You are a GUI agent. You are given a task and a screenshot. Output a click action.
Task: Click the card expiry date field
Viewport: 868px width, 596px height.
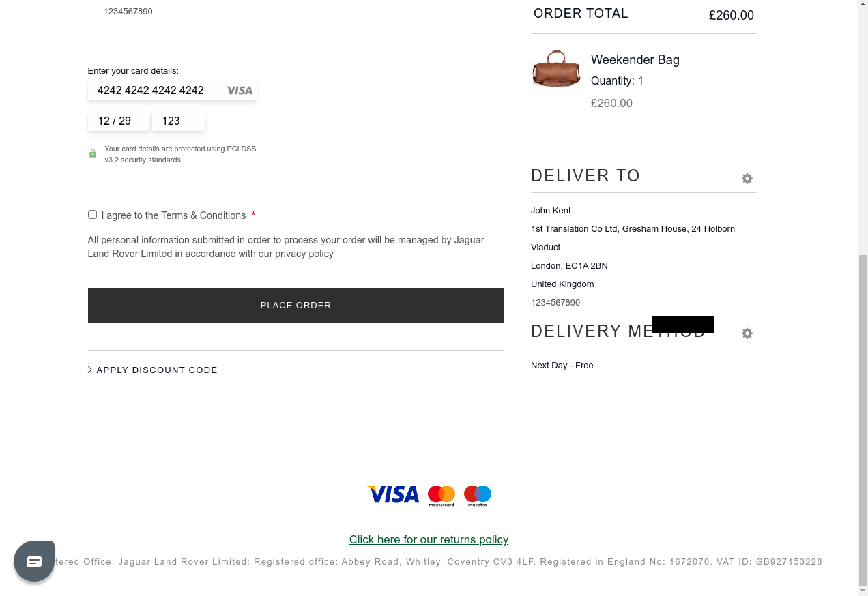tap(117, 121)
